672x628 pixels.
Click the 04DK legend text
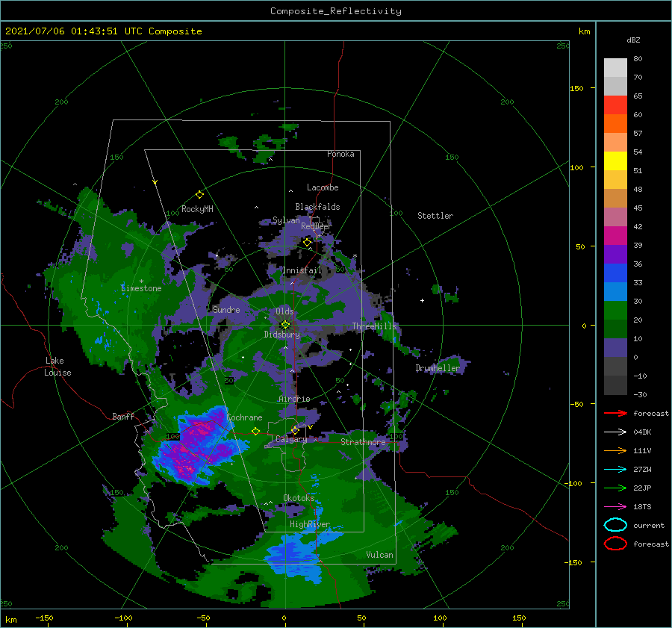tap(642, 432)
